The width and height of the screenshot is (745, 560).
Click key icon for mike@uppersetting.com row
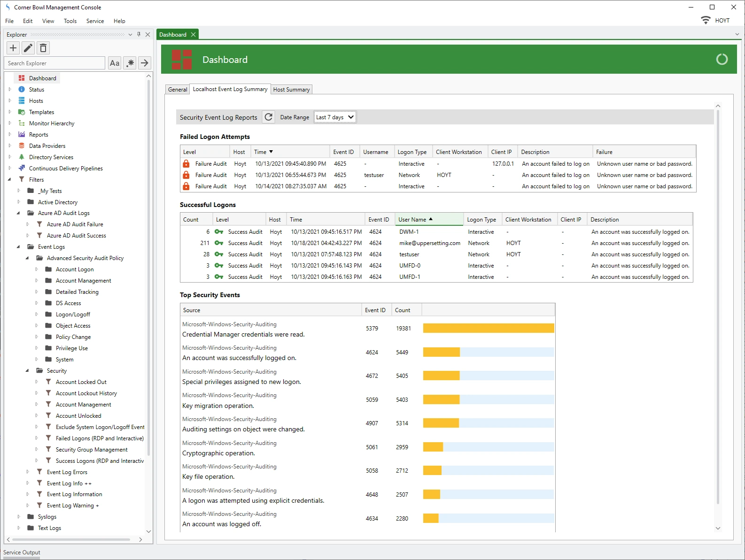pyautogui.click(x=219, y=243)
